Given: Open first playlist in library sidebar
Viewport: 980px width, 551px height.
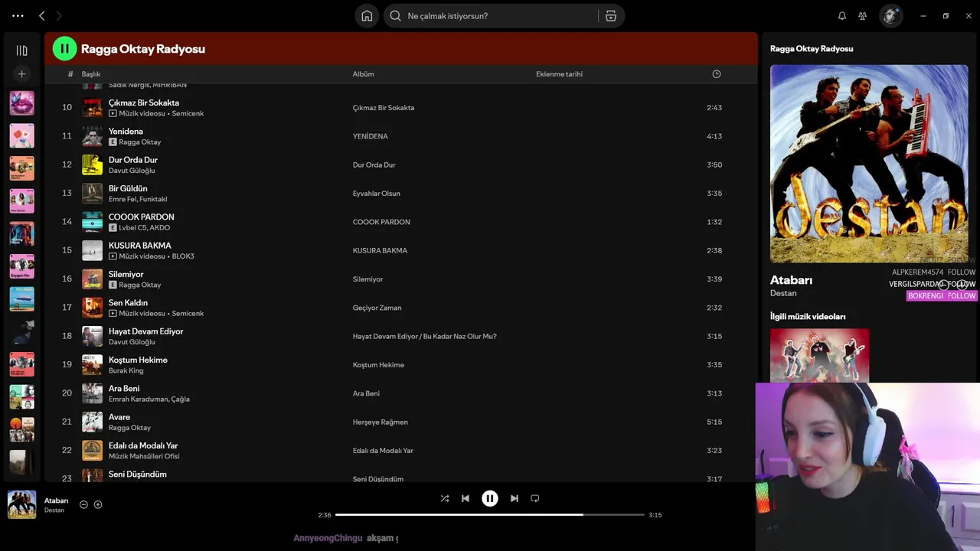Looking at the screenshot, I should pos(21,103).
